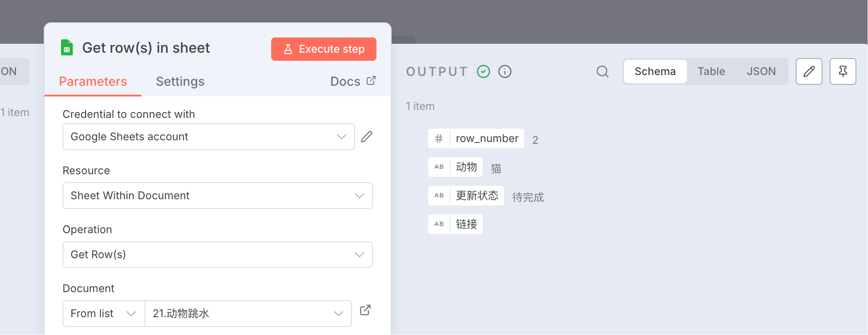Screen dimensions: 868x335
Task: Pin the output data with the pin icon
Action: click(x=843, y=71)
